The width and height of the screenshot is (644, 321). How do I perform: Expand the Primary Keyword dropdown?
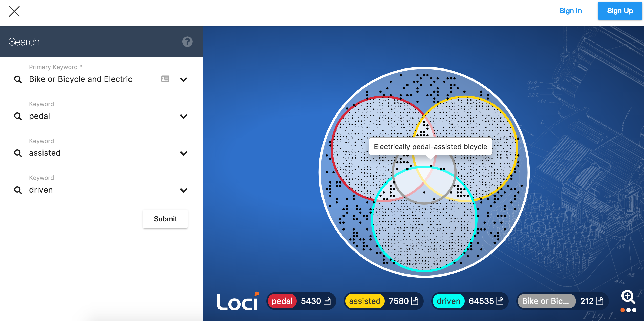pyautogui.click(x=184, y=79)
